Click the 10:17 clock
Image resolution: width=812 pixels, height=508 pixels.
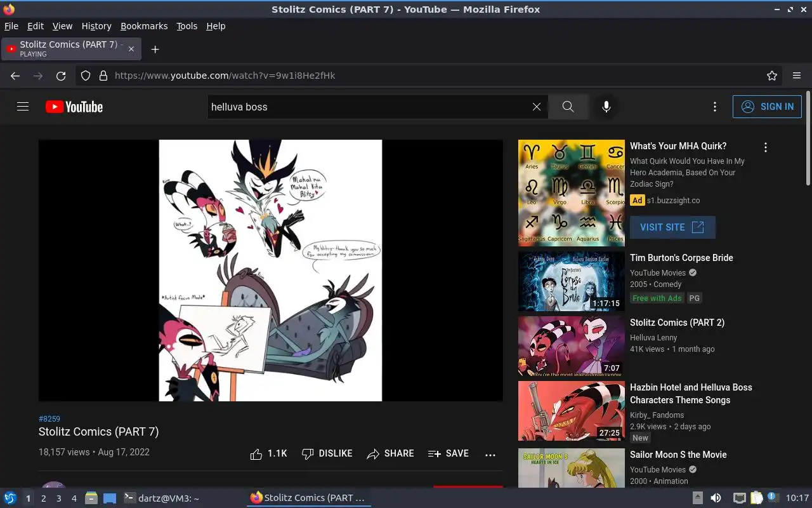(x=797, y=498)
